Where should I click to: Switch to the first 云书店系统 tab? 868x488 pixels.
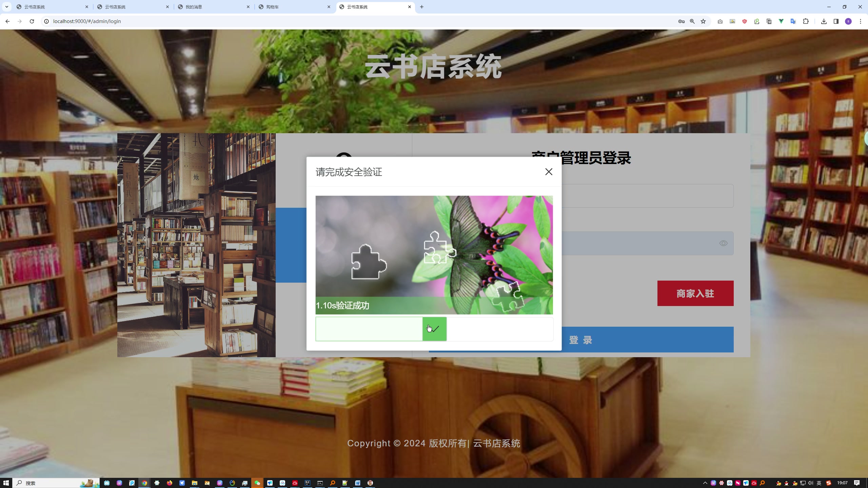(x=53, y=7)
